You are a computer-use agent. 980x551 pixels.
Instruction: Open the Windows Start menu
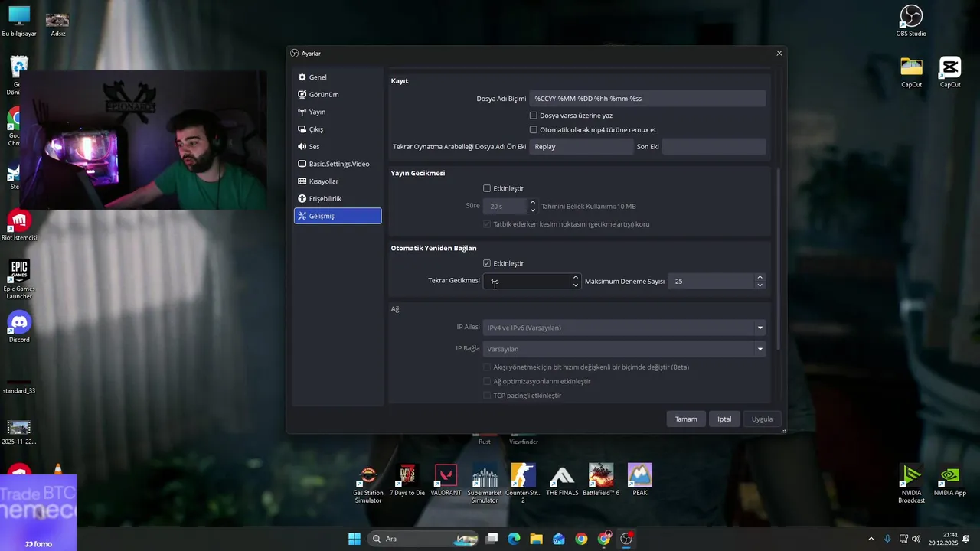pyautogui.click(x=354, y=539)
